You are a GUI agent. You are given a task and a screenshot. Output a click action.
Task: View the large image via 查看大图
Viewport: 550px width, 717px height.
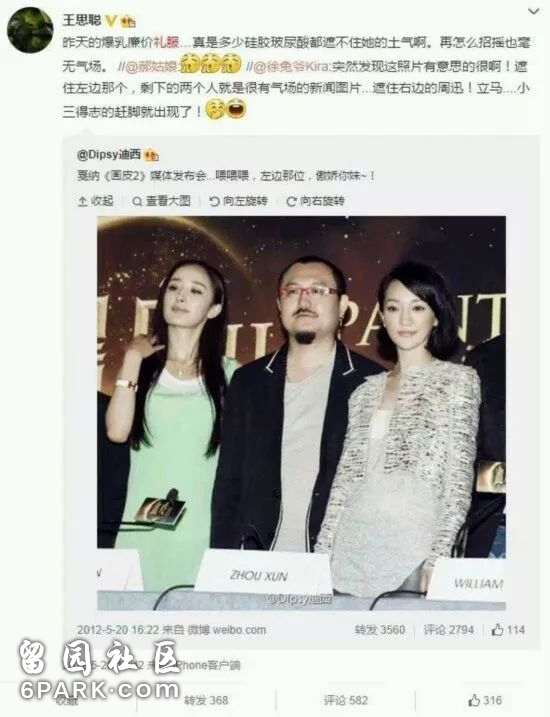click(161, 201)
